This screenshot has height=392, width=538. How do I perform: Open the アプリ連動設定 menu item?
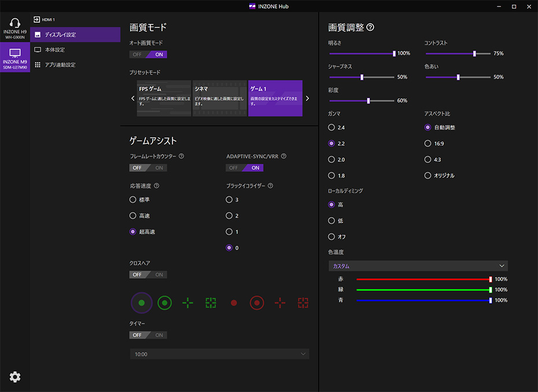60,65
